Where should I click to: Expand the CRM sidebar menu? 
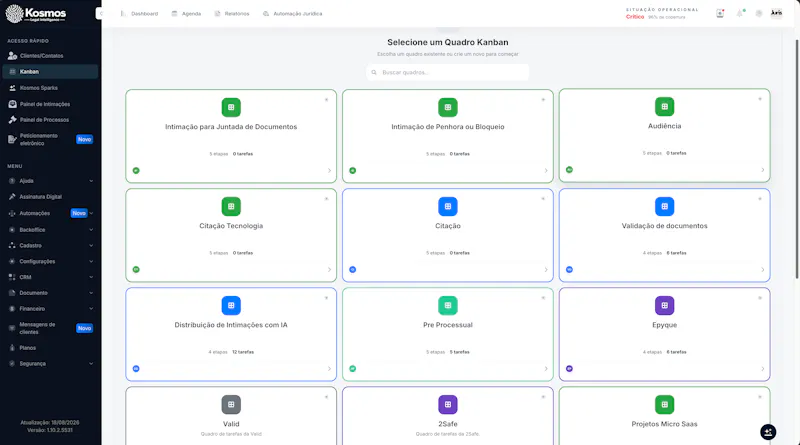(51, 277)
